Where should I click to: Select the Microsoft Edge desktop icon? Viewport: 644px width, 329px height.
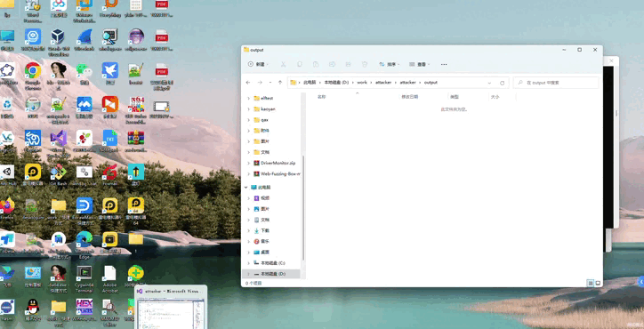point(85,245)
